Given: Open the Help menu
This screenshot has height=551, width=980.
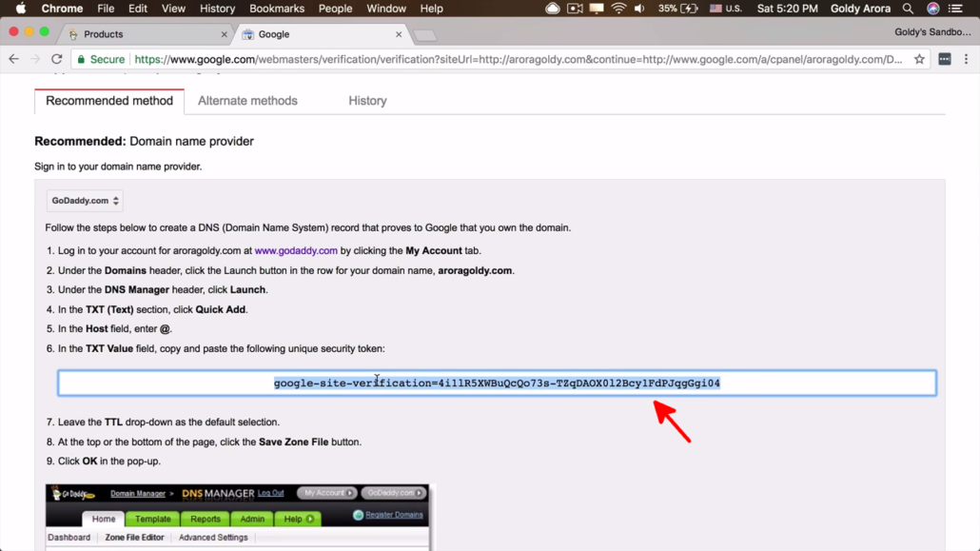Looking at the screenshot, I should [x=431, y=9].
